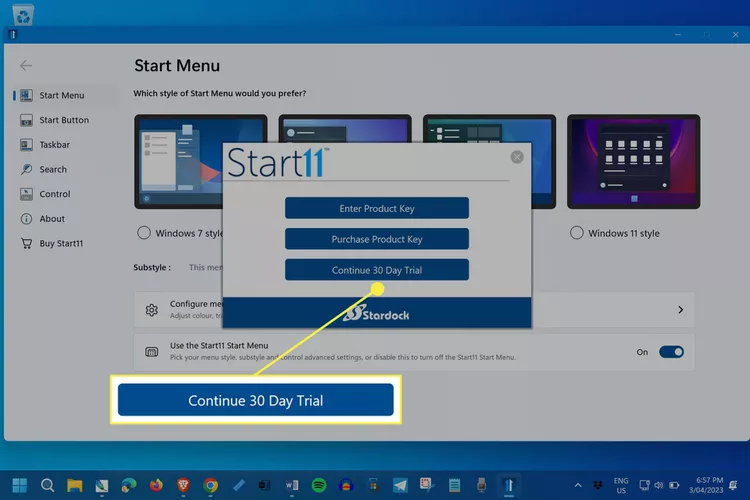Open Dropbox tray icon

[598, 485]
